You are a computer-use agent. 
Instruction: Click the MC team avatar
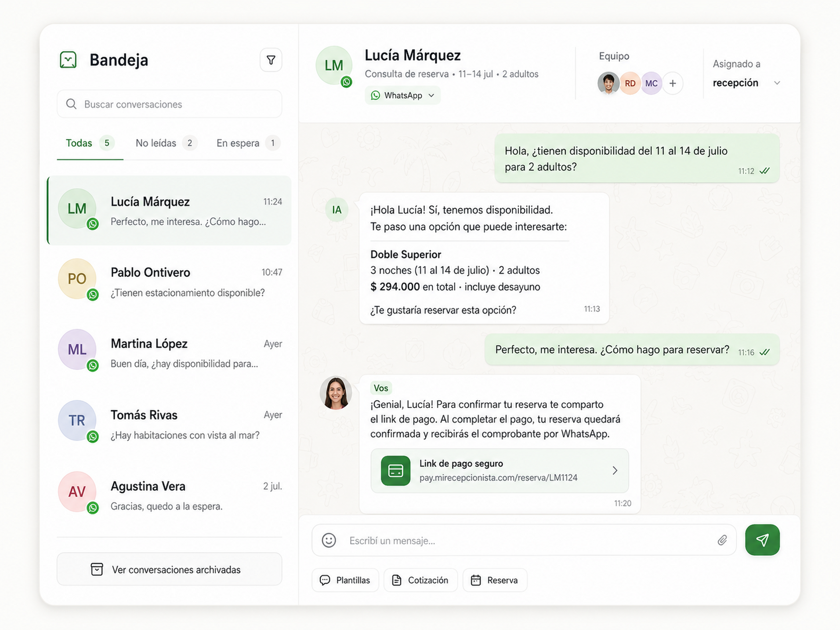tap(651, 83)
